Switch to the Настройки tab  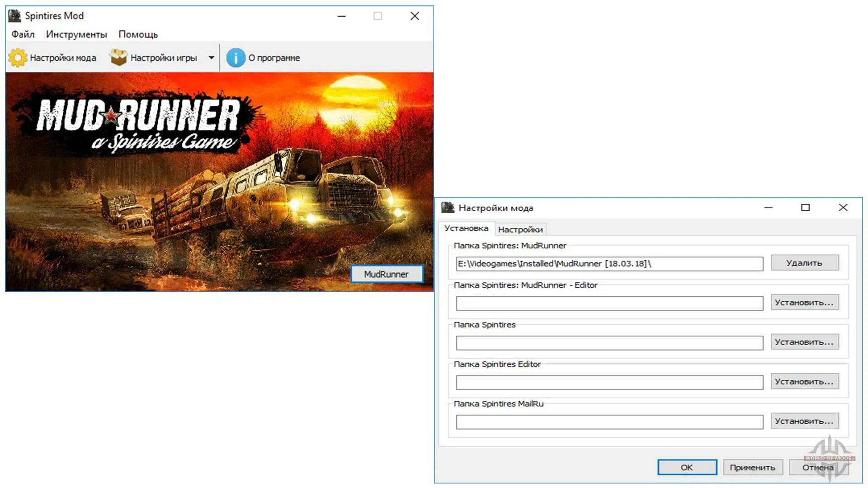(x=520, y=230)
